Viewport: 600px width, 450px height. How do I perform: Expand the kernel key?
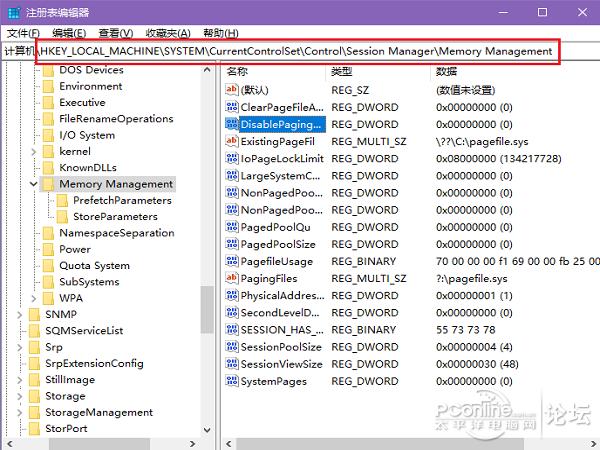point(34,152)
